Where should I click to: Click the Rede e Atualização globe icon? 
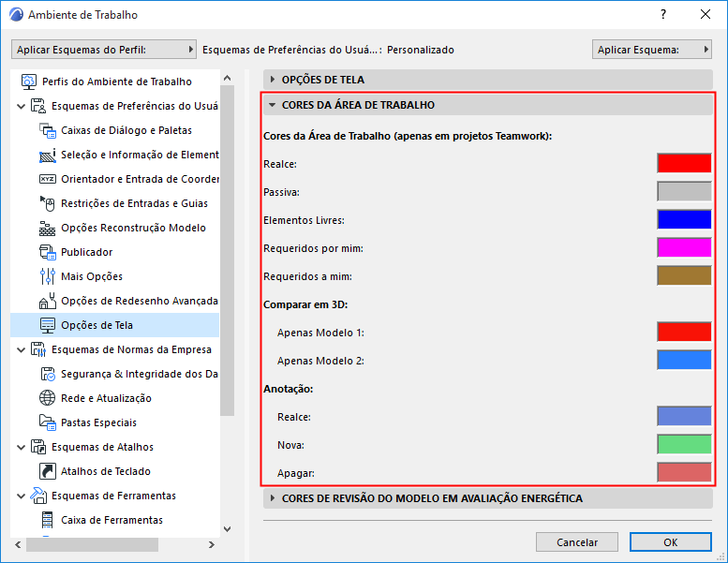click(48, 398)
